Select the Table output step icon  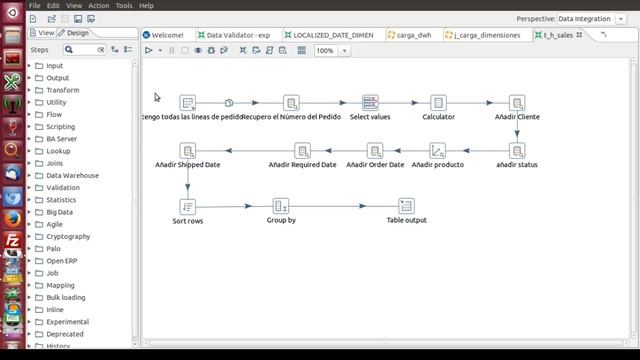[406, 206]
